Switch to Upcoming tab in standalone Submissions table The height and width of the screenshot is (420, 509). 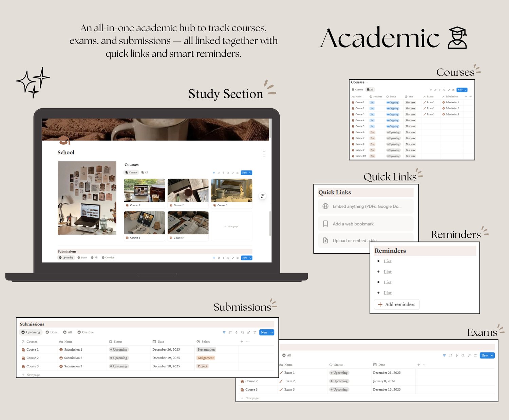[31, 332]
